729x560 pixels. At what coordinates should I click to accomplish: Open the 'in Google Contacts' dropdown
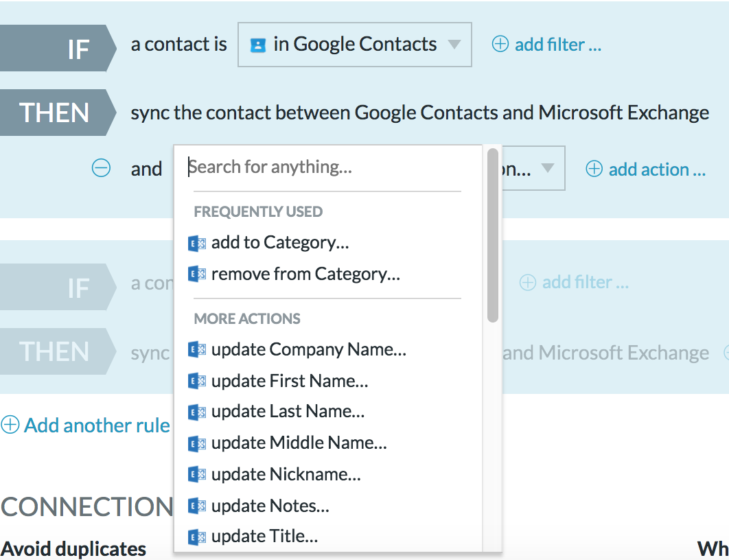(355, 45)
